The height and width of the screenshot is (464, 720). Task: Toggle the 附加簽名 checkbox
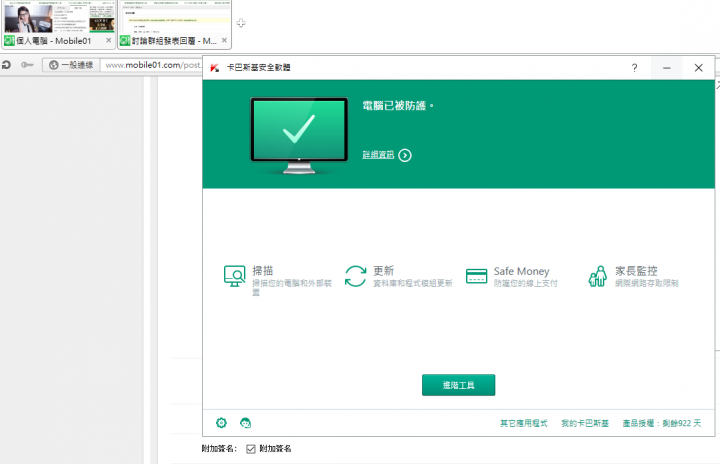click(x=251, y=449)
